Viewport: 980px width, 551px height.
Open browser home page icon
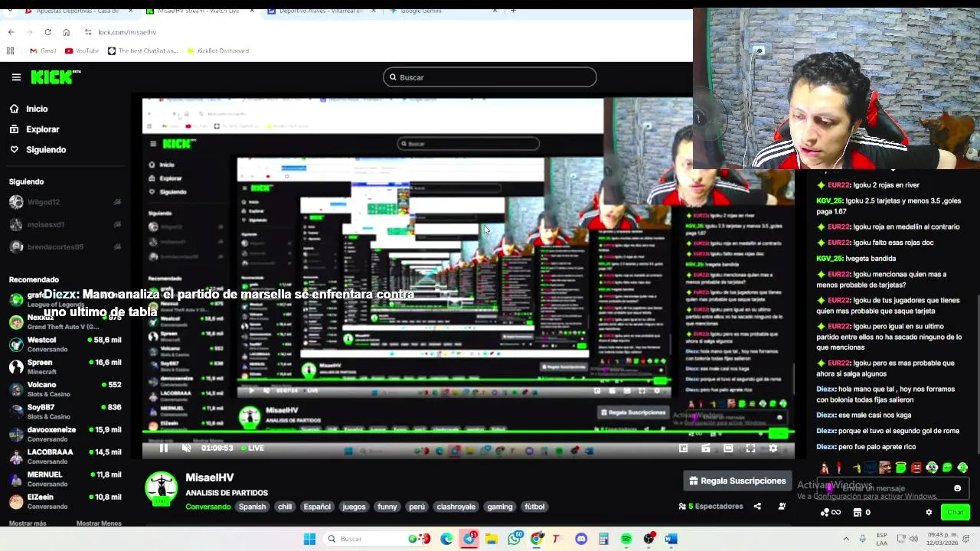[x=66, y=32]
